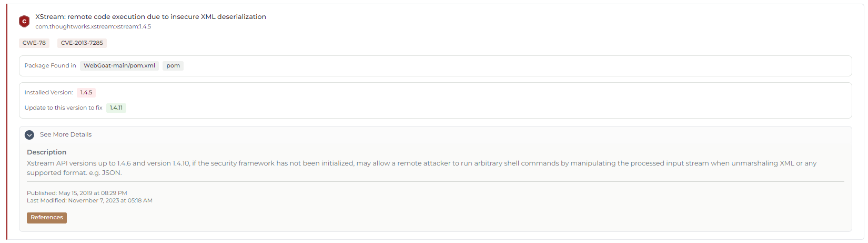
Task: Open the CVE-2013-7285 tag
Action: [82, 43]
